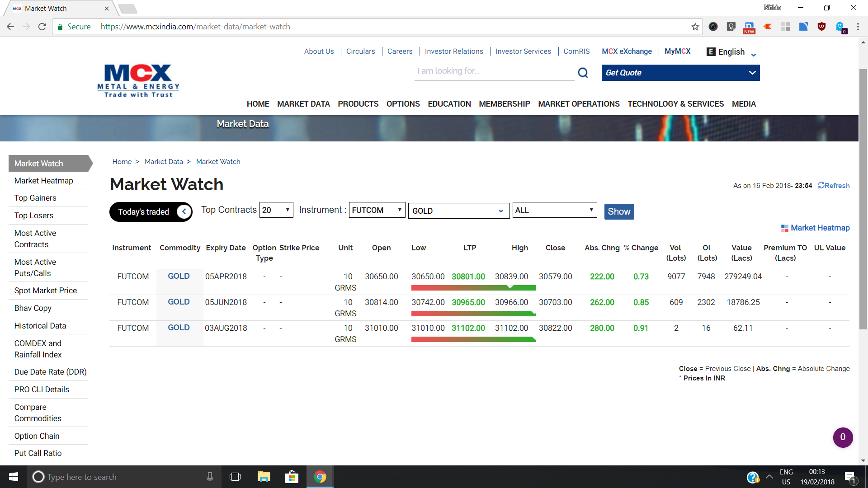
Task: Click the MCX Metal & Energy logo
Action: [138, 80]
